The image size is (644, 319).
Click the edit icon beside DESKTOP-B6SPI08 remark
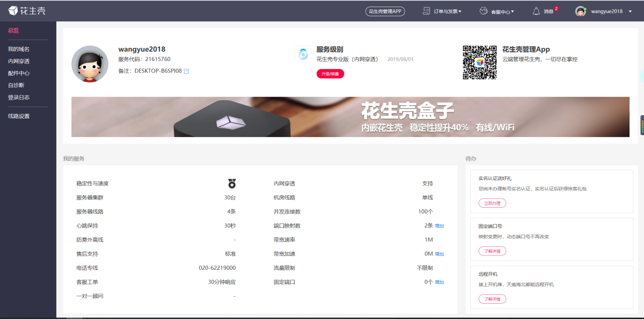tap(187, 71)
